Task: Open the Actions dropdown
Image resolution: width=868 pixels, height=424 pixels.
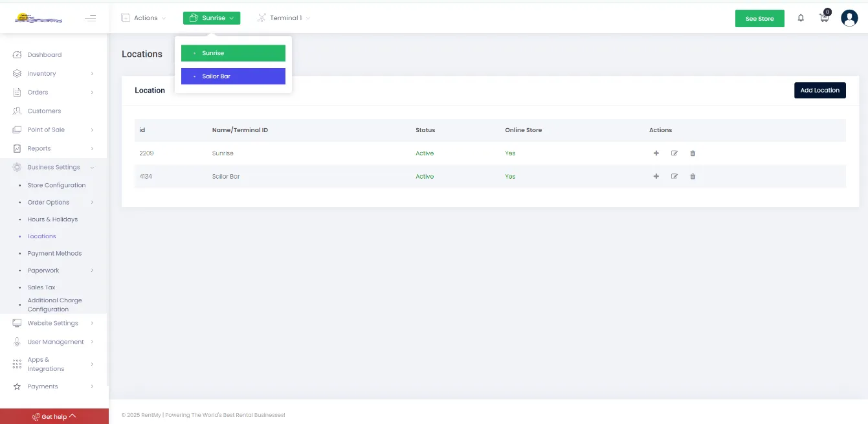Action: coord(143,17)
